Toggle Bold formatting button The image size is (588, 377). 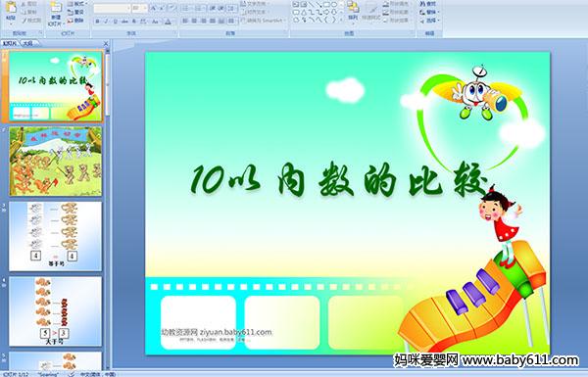[97, 22]
